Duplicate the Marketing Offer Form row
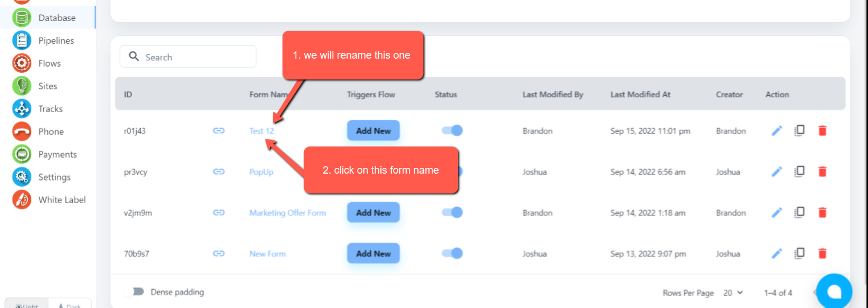 click(800, 212)
